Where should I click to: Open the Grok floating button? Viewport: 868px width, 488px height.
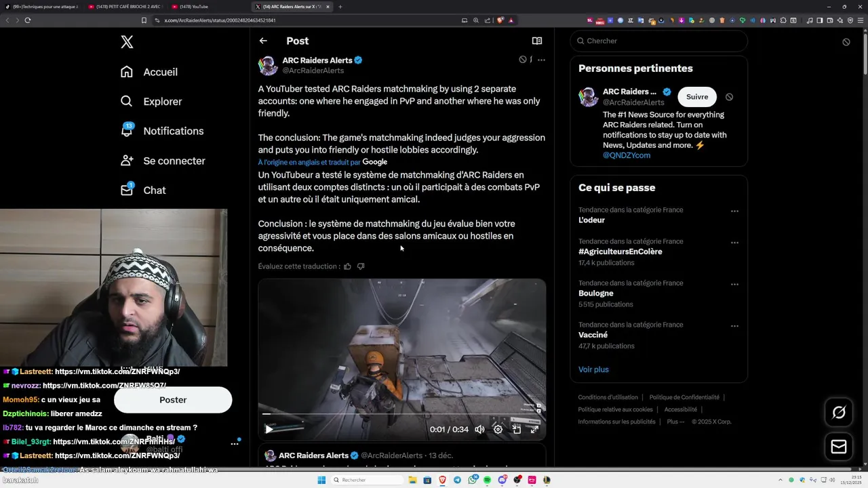839,412
